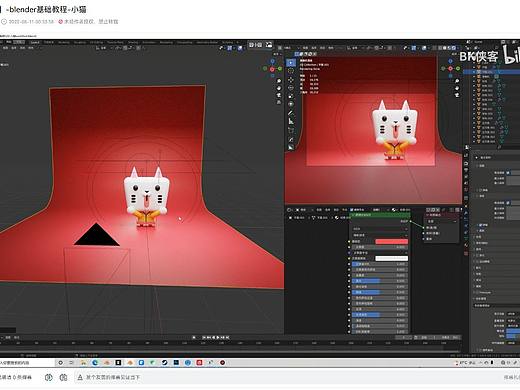Open the view transform dropdown in color management
Screen dimensions: 520x390
pyautogui.click(x=513, y=321)
